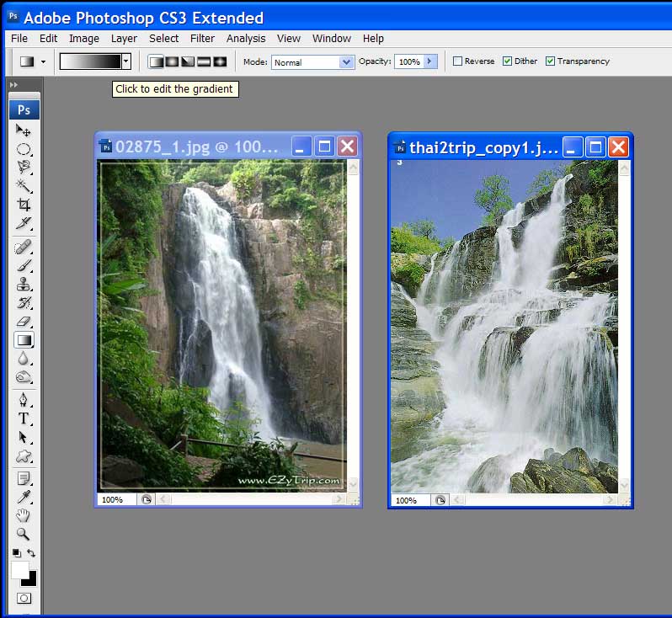Click the gradient preview to edit it
The height and width of the screenshot is (618, 672).
(90, 61)
